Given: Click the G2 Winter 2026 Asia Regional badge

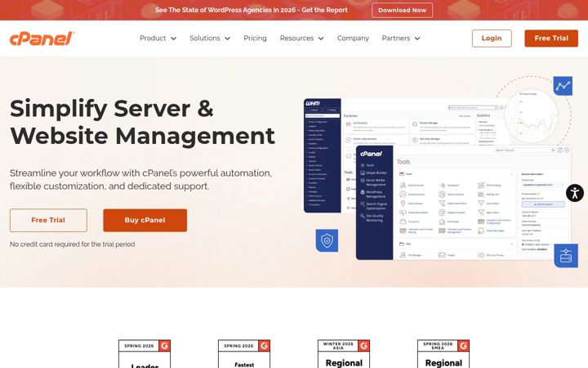Looking at the screenshot, I should (x=344, y=354).
